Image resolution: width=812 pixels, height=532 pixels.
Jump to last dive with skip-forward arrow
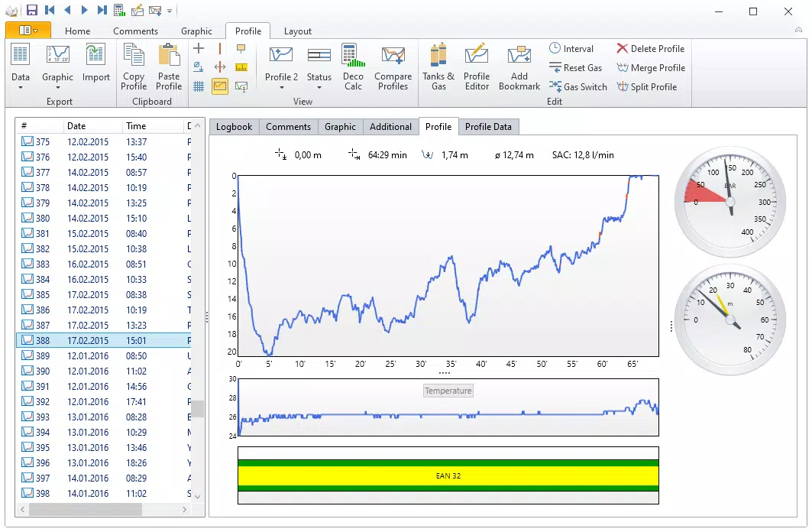pyautogui.click(x=102, y=10)
